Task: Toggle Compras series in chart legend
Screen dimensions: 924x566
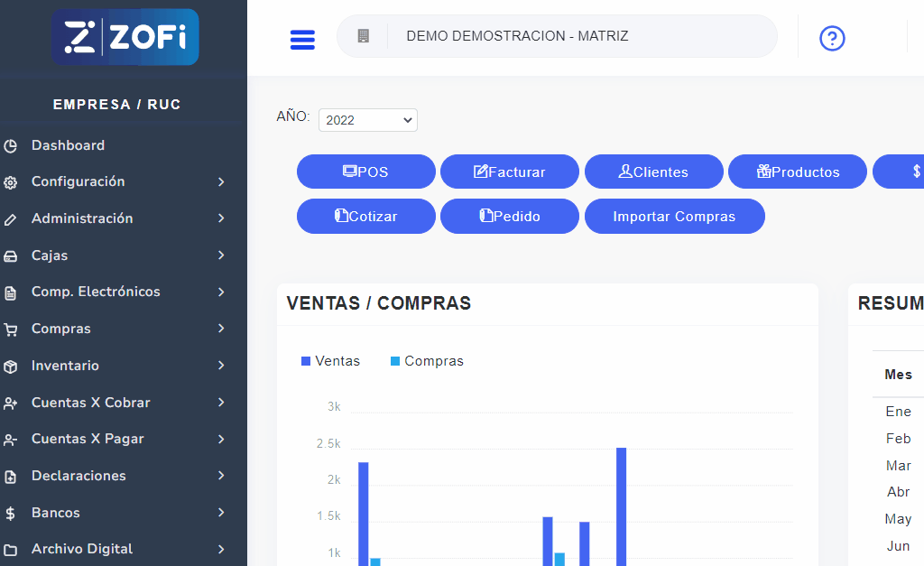Action: (x=427, y=361)
